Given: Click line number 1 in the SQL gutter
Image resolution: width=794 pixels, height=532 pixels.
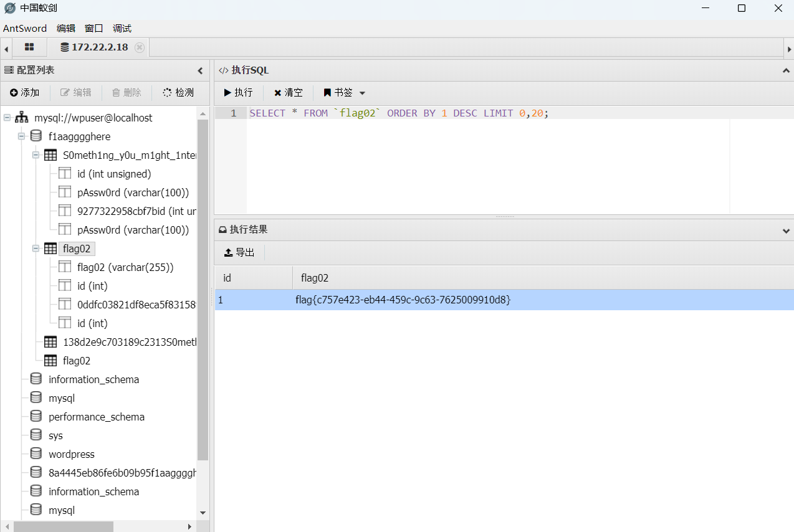Looking at the screenshot, I should (234, 113).
